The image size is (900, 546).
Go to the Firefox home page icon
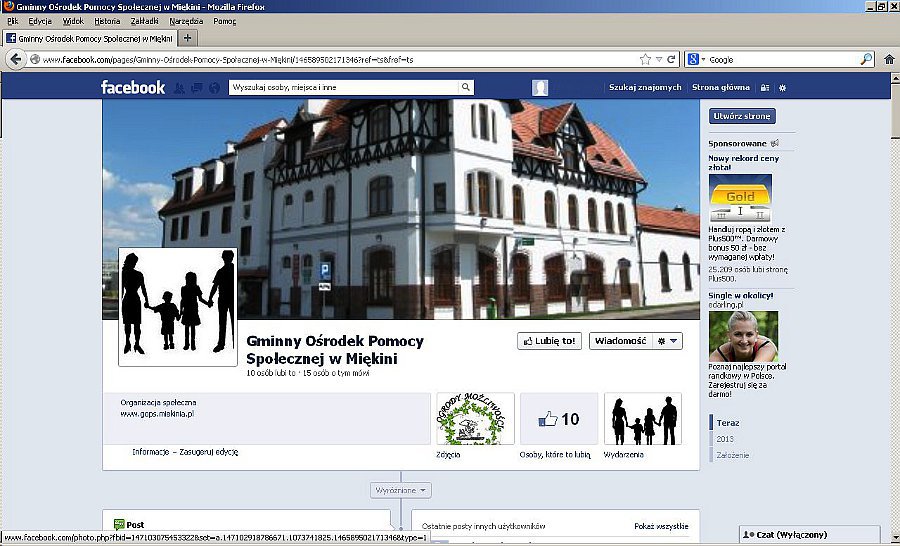889,60
